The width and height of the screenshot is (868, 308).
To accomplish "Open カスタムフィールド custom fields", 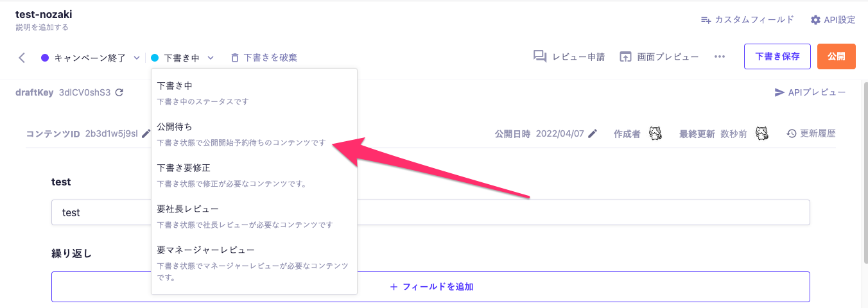I will pyautogui.click(x=747, y=20).
